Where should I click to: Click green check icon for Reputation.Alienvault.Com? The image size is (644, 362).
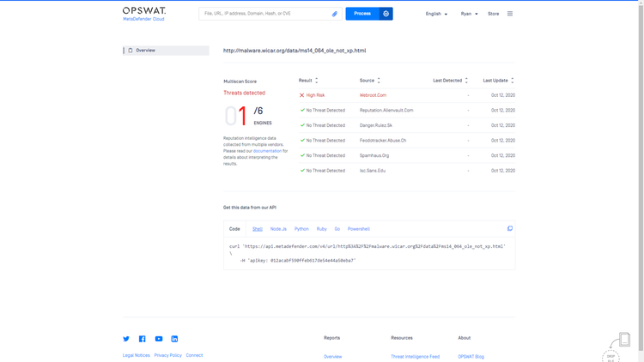click(302, 110)
